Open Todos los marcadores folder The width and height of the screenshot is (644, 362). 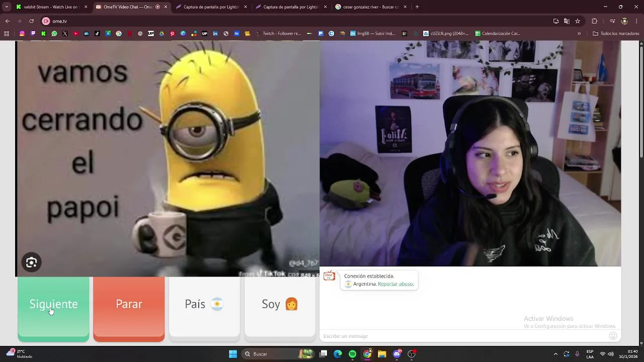click(616, 34)
